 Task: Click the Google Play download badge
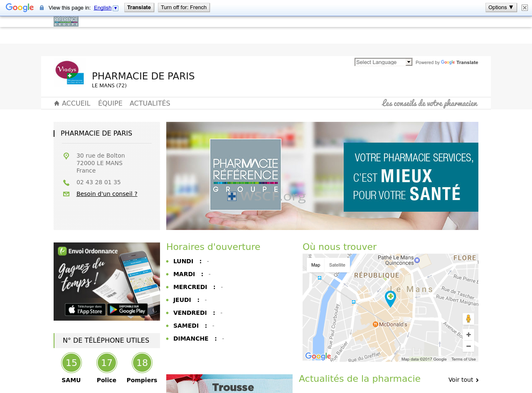(x=127, y=309)
